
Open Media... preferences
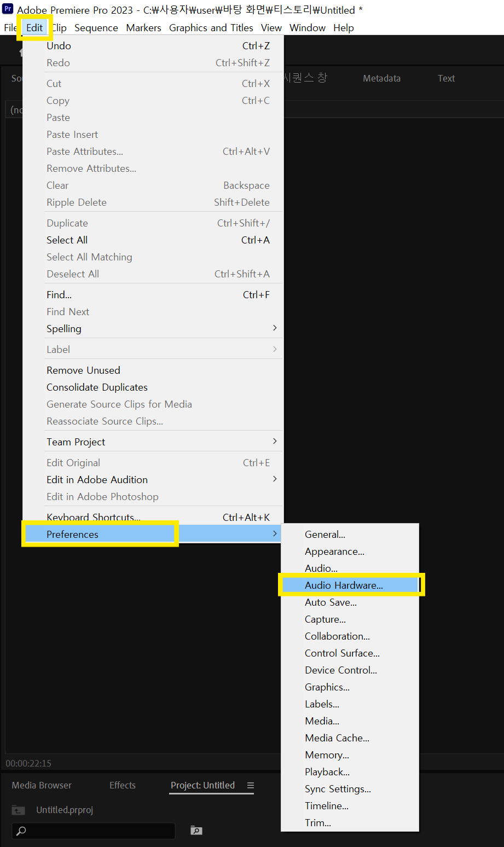click(350, 721)
